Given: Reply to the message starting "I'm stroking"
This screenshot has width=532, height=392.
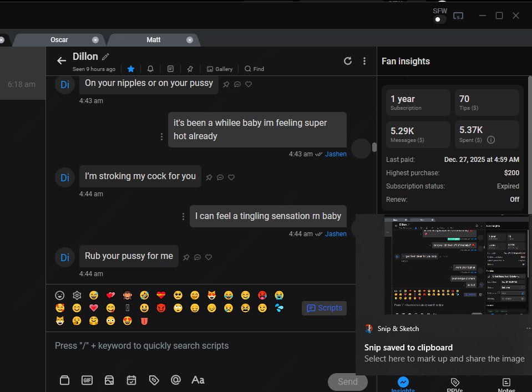Looking at the screenshot, I should pyautogui.click(x=220, y=177).
